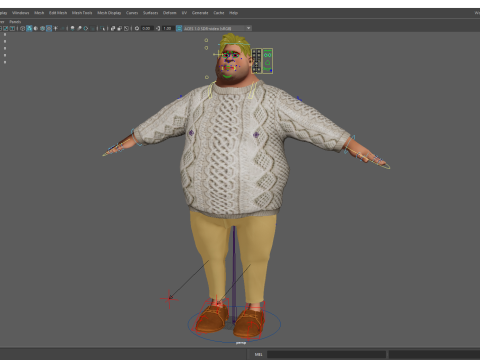Open the ACES 1.0 SDR view transform dropdown

(218, 28)
